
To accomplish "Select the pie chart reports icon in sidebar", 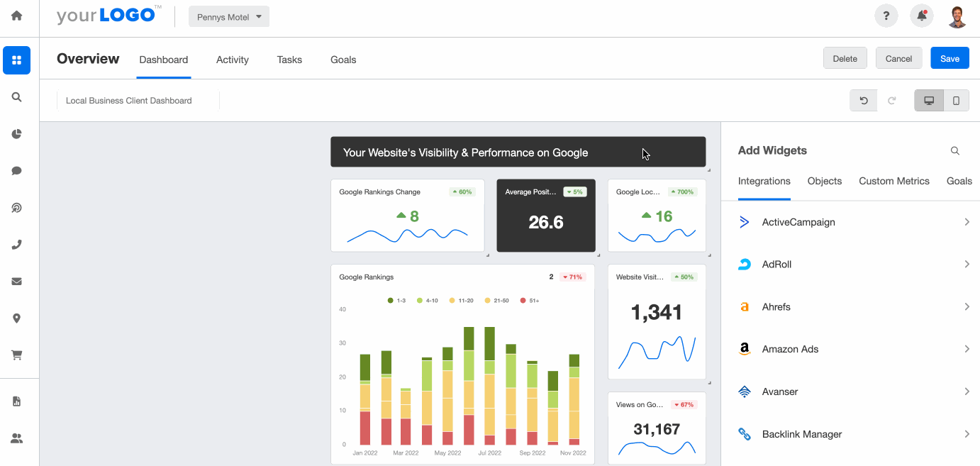I will [x=16, y=133].
